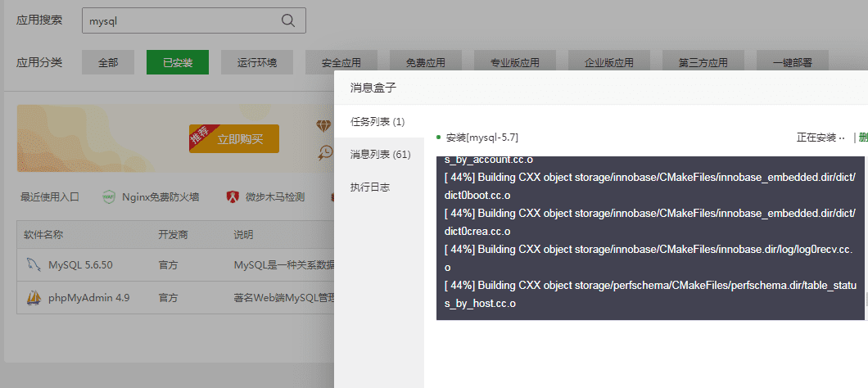Open the 执行日志 tab
Image resolution: width=868 pixels, height=388 pixels.
(370, 187)
